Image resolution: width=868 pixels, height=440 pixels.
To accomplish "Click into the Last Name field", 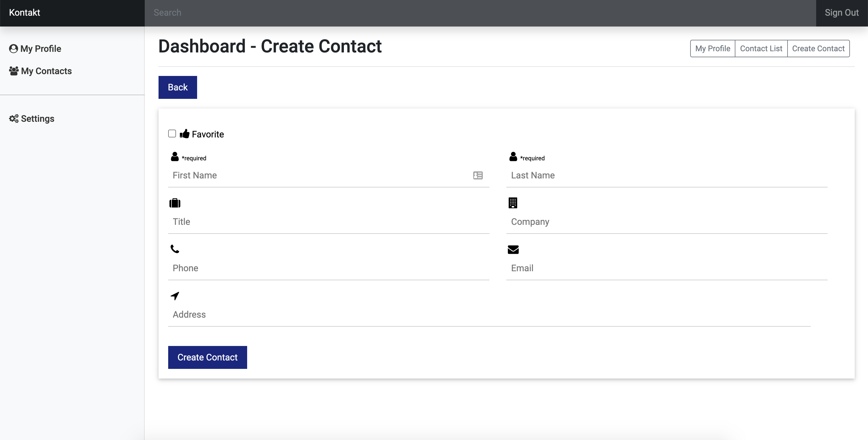I will pyautogui.click(x=666, y=175).
